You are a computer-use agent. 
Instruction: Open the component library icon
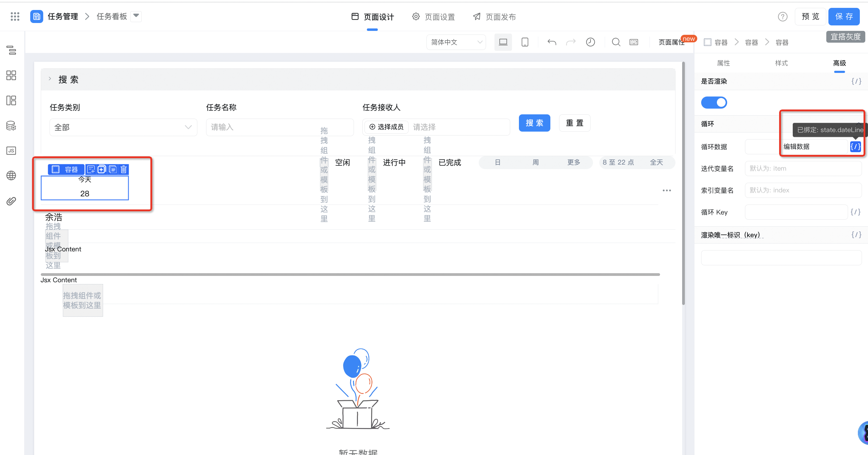pos(11,75)
